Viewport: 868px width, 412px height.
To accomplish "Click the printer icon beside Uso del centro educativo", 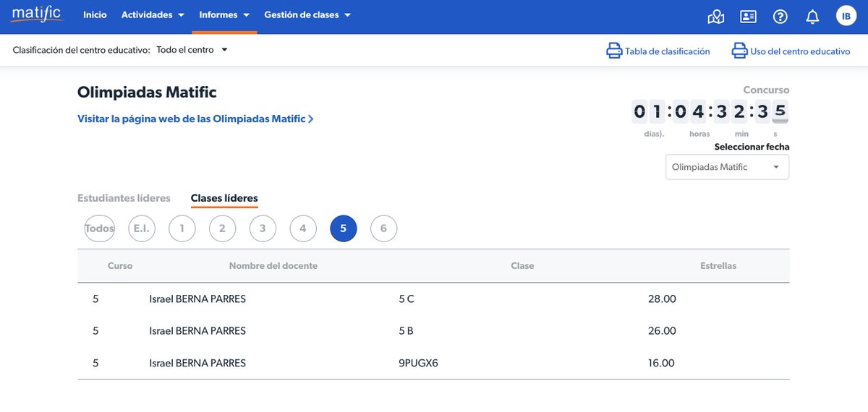I will (739, 51).
